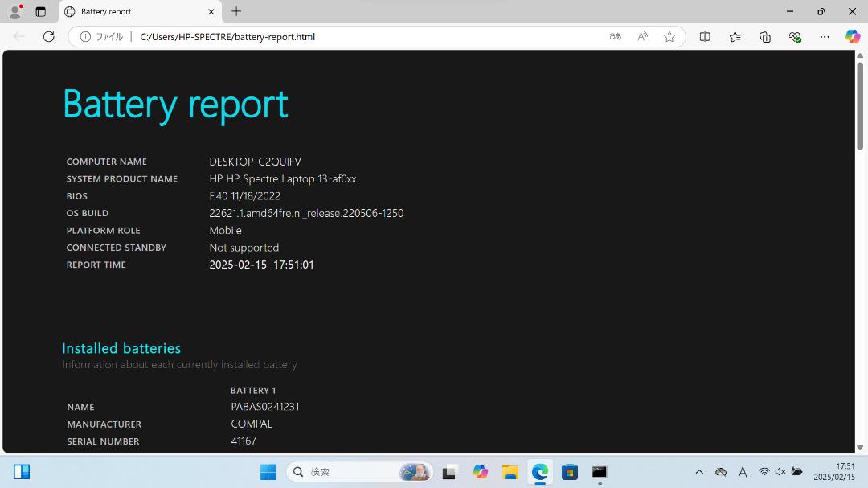Viewport: 868px width, 488px height.
Task: Select BIOS value 'F.40 11/18/2022'
Action: [x=244, y=196]
